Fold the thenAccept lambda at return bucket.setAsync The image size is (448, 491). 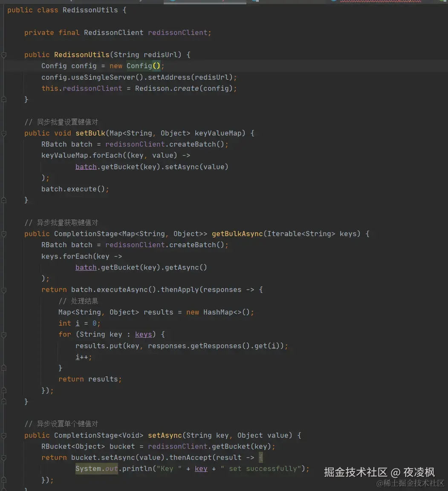pos(4,458)
